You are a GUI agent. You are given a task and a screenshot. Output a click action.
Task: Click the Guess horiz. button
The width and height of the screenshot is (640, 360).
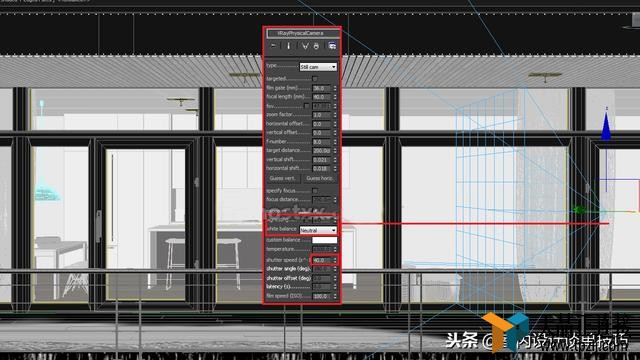coord(320,178)
